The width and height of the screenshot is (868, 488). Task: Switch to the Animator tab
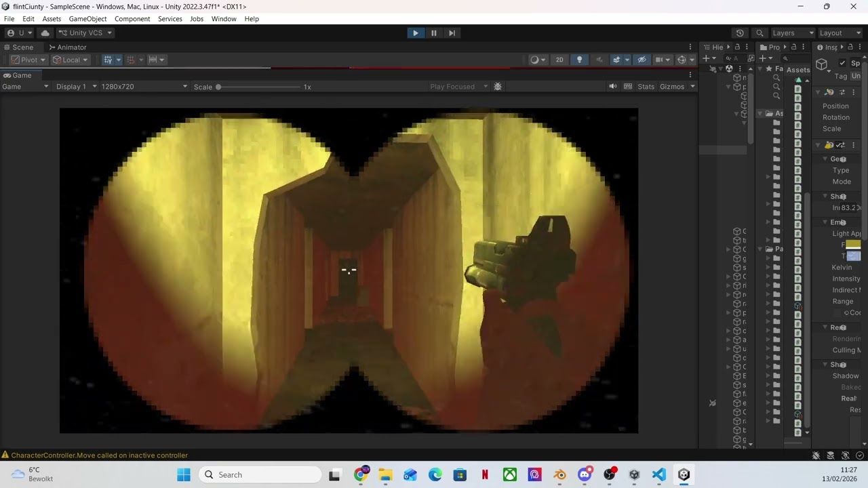pos(68,47)
